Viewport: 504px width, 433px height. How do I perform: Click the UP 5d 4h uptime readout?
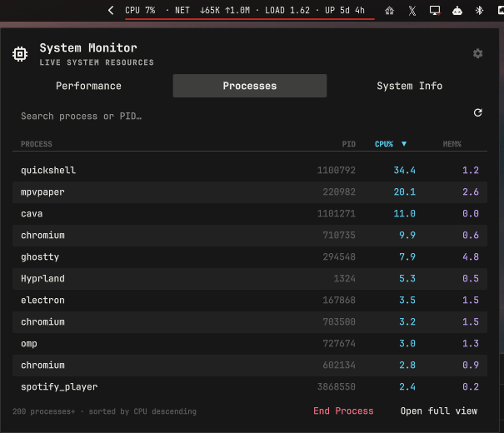click(345, 10)
